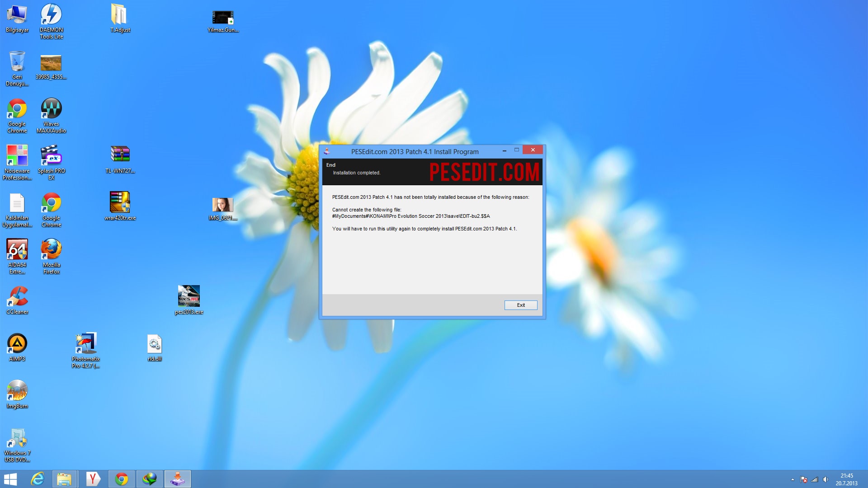This screenshot has height=488, width=868.
Task: Select AIMP3 desktop shortcut
Action: 17,347
